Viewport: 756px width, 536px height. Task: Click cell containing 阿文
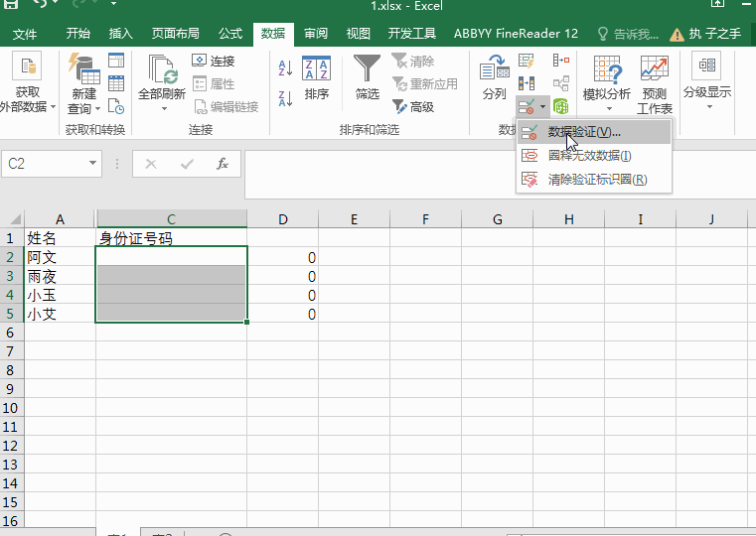click(x=60, y=257)
